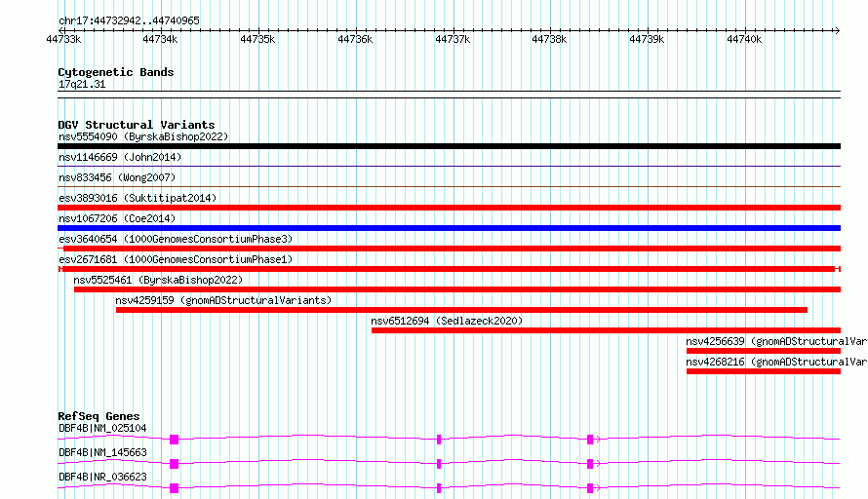
Task: Click the nsv5554090 (ByrskaBishop2022) variant label
Action: [x=142, y=136]
